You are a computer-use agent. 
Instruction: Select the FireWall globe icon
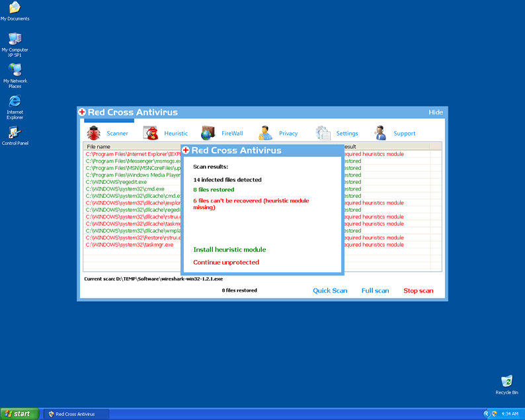pos(208,133)
